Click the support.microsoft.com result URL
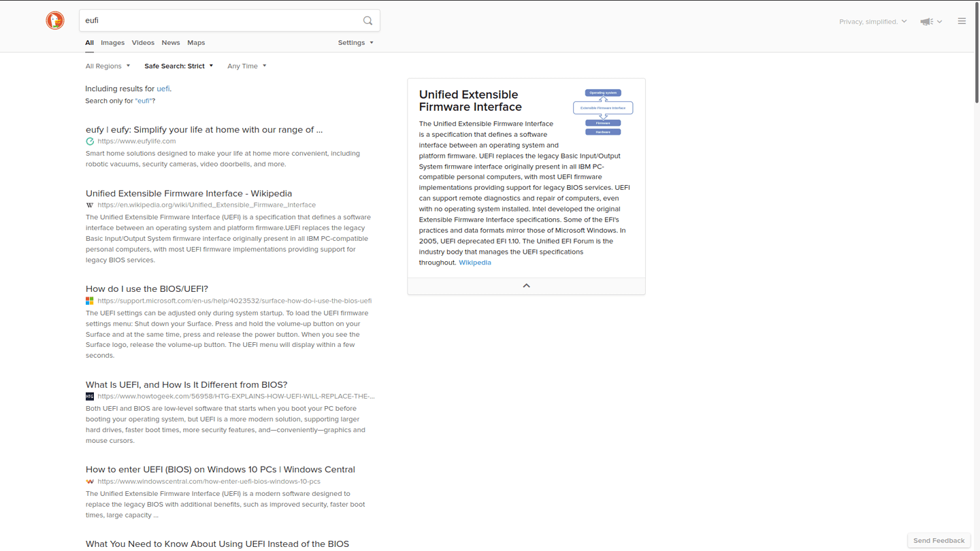 pos(235,301)
